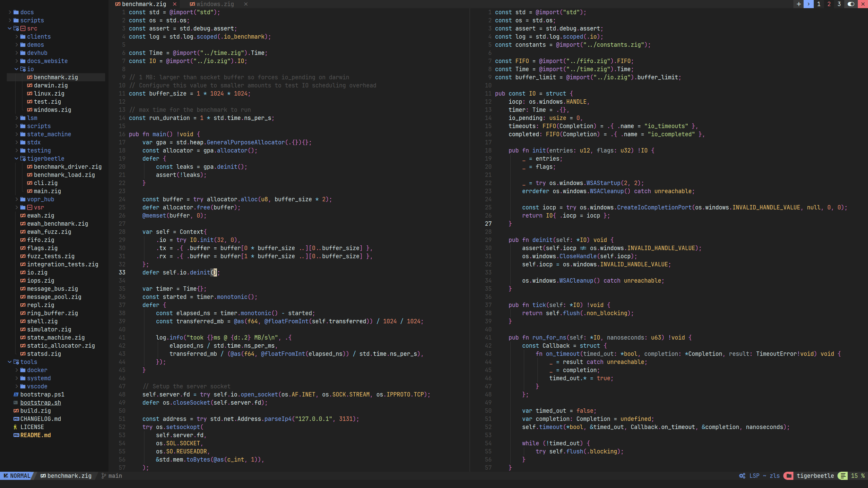Click the zig icon beside fifo.zig

coord(23,240)
